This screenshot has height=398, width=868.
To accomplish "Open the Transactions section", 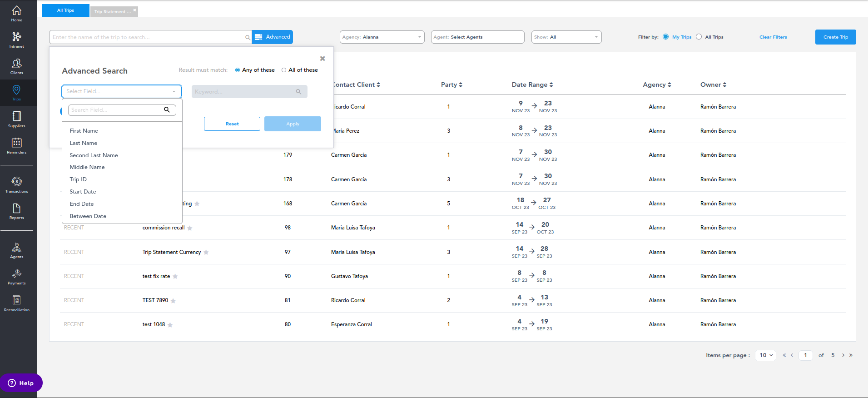I will [17, 185].
